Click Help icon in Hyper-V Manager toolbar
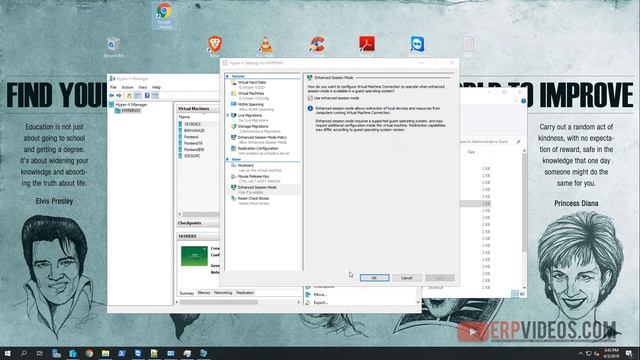This screenshot has width=640, height=360. click(147, 96)
